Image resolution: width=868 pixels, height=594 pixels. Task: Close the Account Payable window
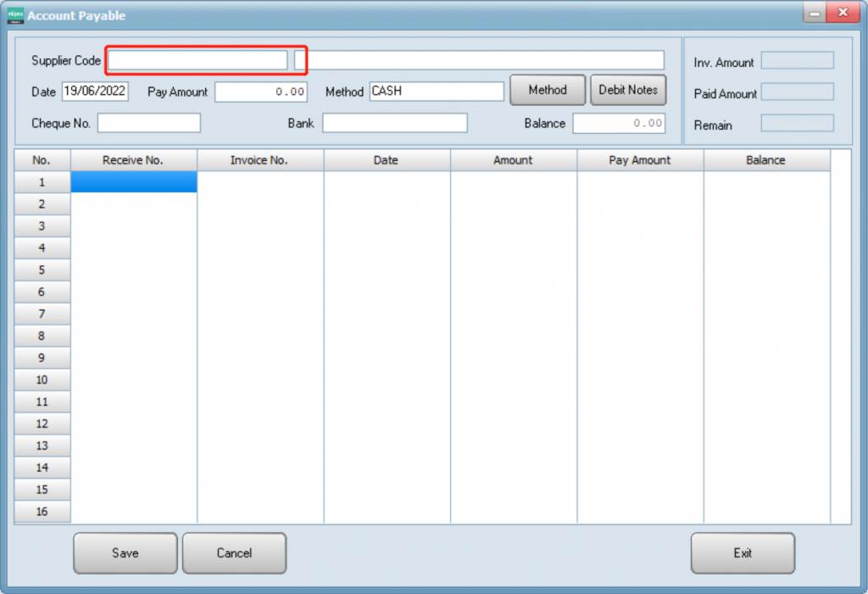[x=843, y=14]
